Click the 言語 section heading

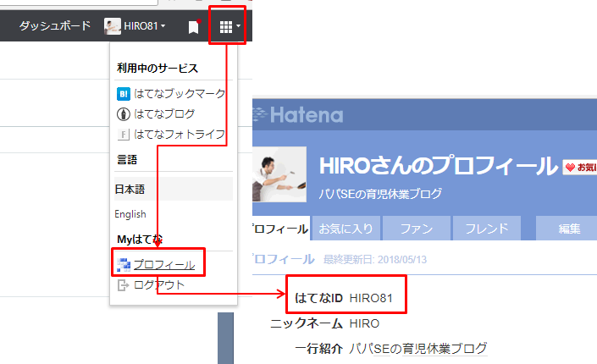pyautogui.click(x=127, y=159)
